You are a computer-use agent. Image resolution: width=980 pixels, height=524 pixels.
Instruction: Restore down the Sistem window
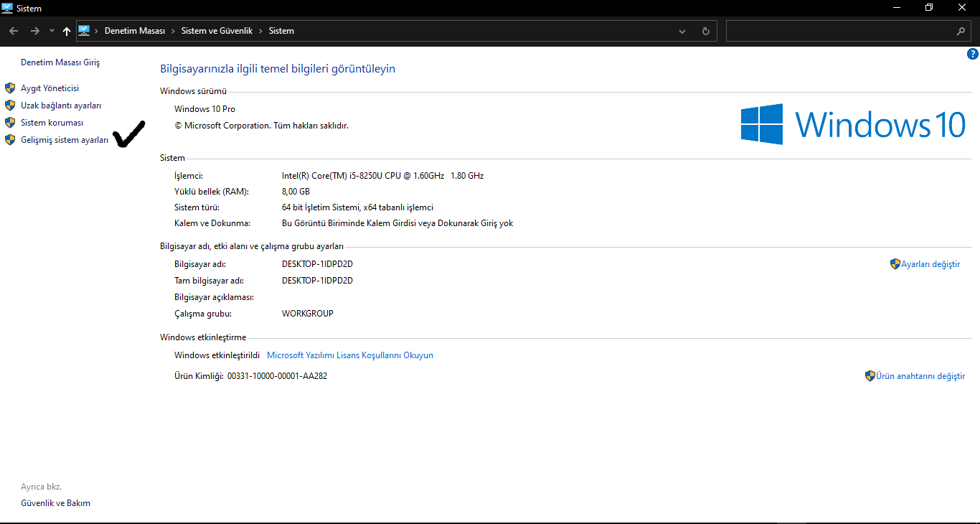929,8
